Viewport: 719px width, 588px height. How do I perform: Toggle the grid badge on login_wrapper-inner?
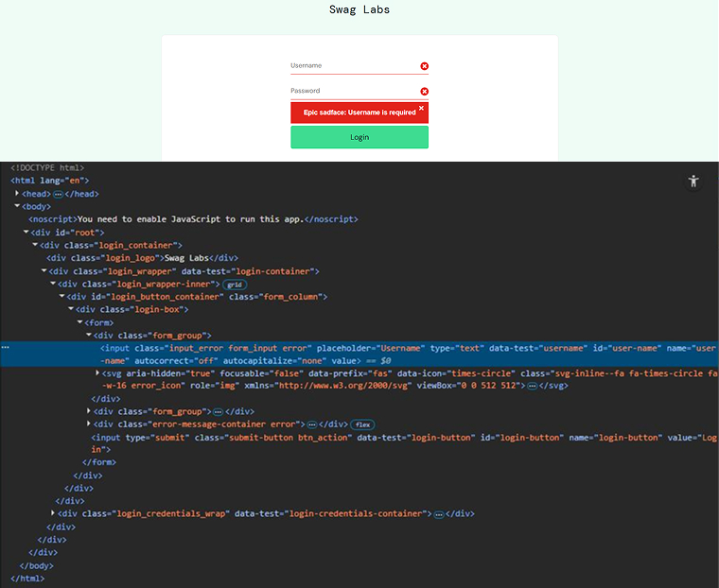(x=235, y=285)
